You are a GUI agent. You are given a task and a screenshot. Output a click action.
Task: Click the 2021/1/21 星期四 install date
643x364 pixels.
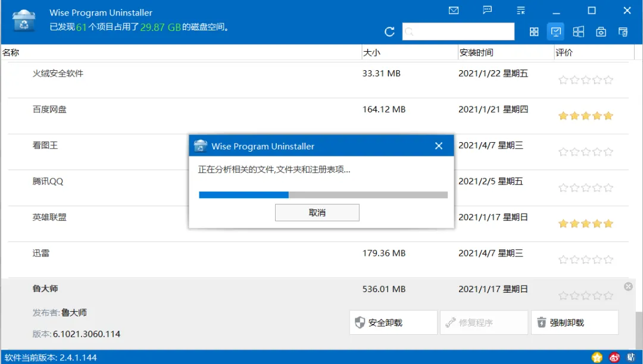click(494, 109)
